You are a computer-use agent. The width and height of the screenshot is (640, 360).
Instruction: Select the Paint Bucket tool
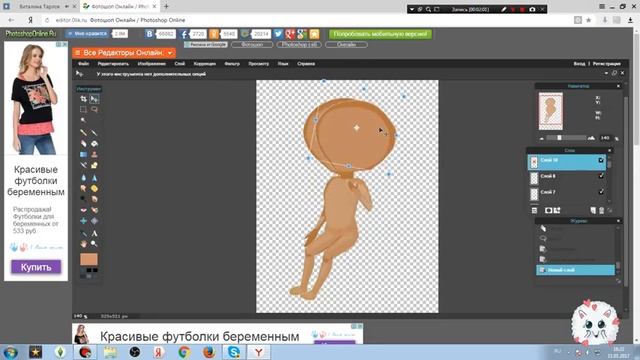[94, 144]
